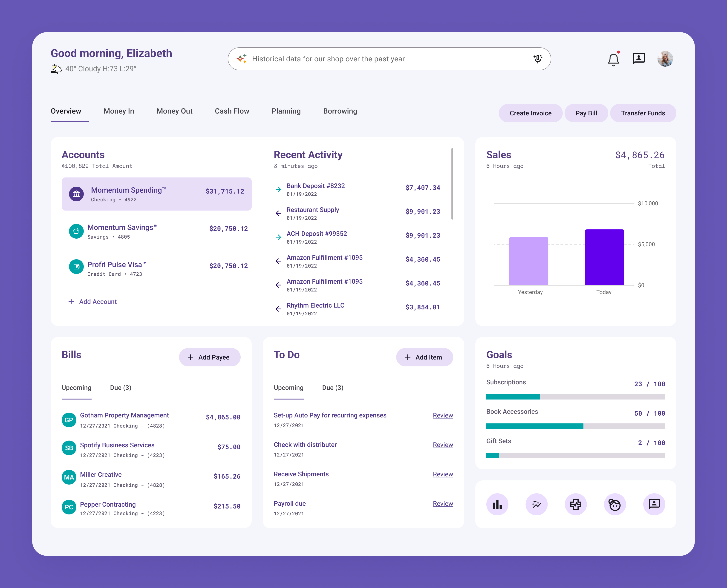Click Review link for Payroll due
Image resolution: width=727 pixels, height=588 pixels.
click(x=443, y=504)
